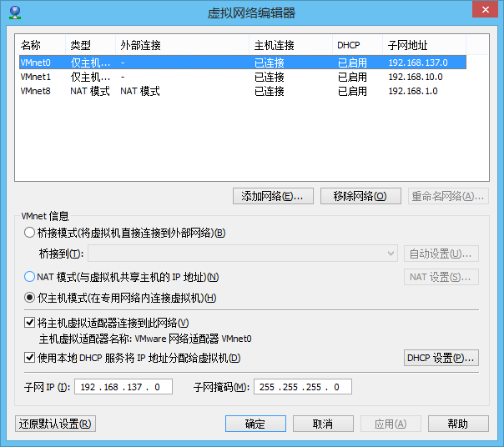504x447 pixels.
Task: Sort by 类型 column header
Action: pyautogui.click(x=91, y=45)
